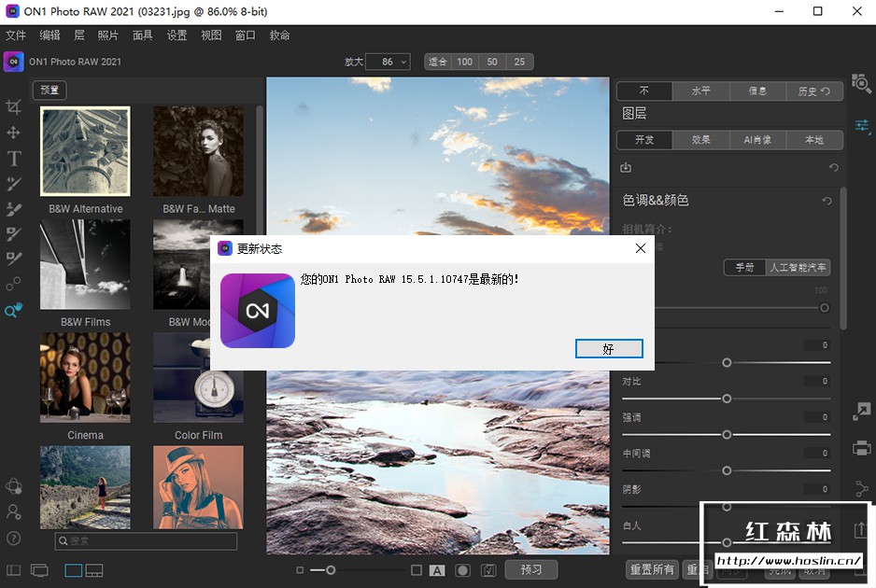Open the 面具 menu
The height and width of the screenshot is (588, 876).
[143, 35]
